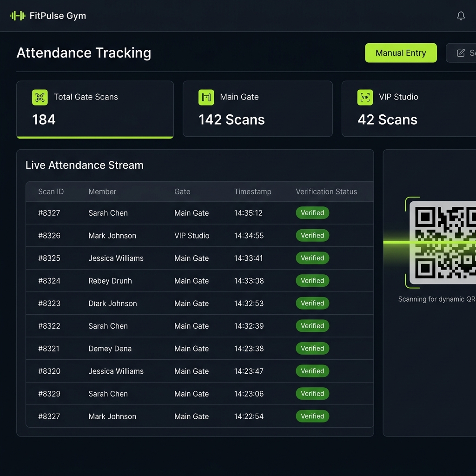
Task: Select member Jessica Williams in row #8325
Action: 116,258
